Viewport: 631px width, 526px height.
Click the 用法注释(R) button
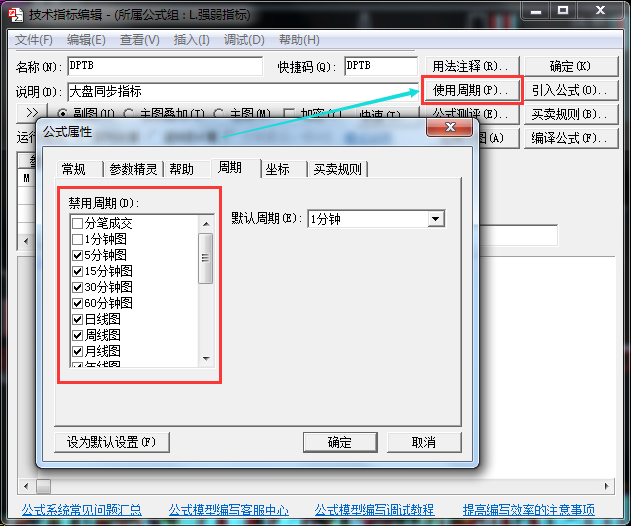click(472, 66)
